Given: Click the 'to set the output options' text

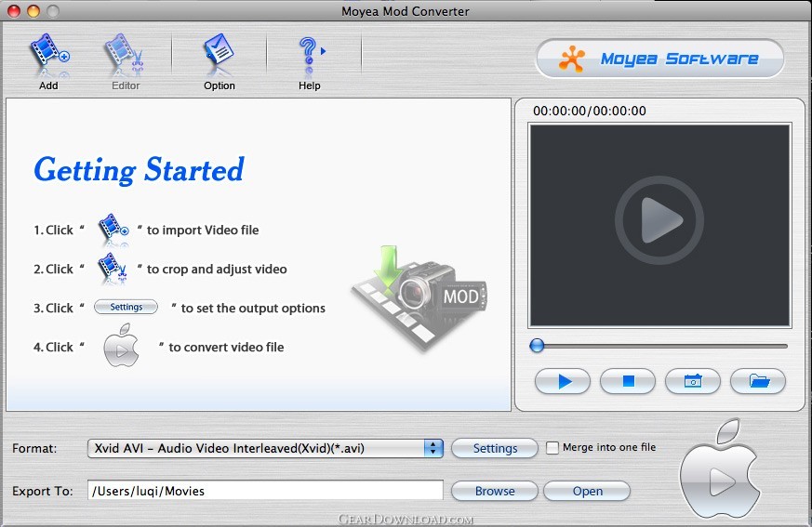Looking at the screenshot, I should tap(253, 308).
